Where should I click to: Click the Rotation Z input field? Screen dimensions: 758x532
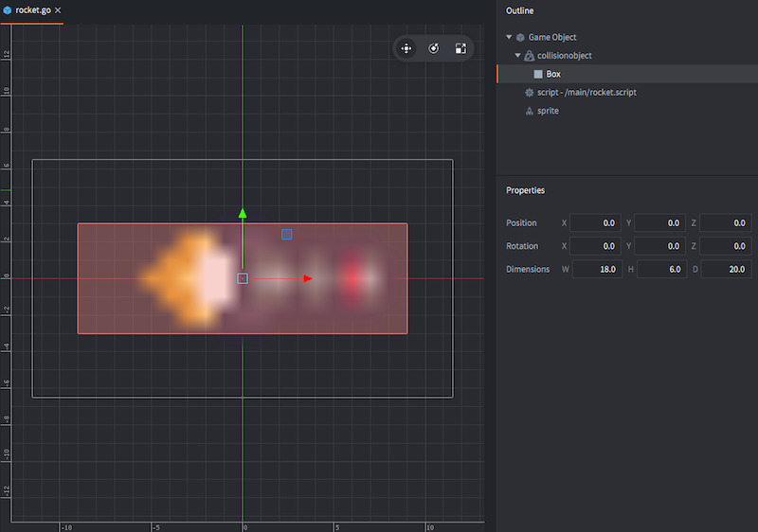tap(726, 246)
